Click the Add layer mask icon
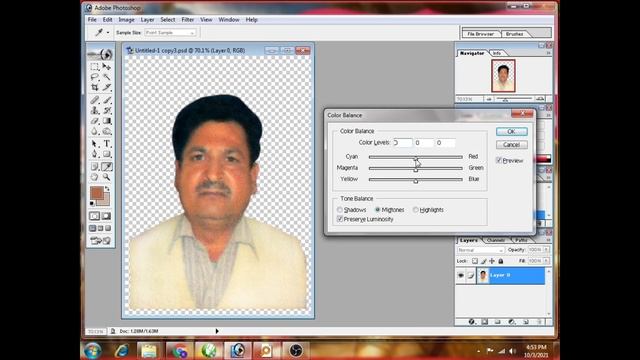 [x=484, y=322]
